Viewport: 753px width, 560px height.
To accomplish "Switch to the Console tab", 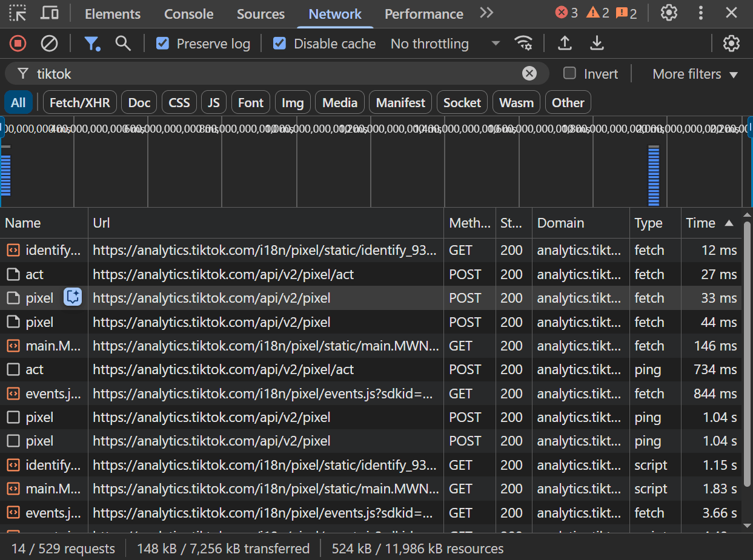I will (188, 14).
